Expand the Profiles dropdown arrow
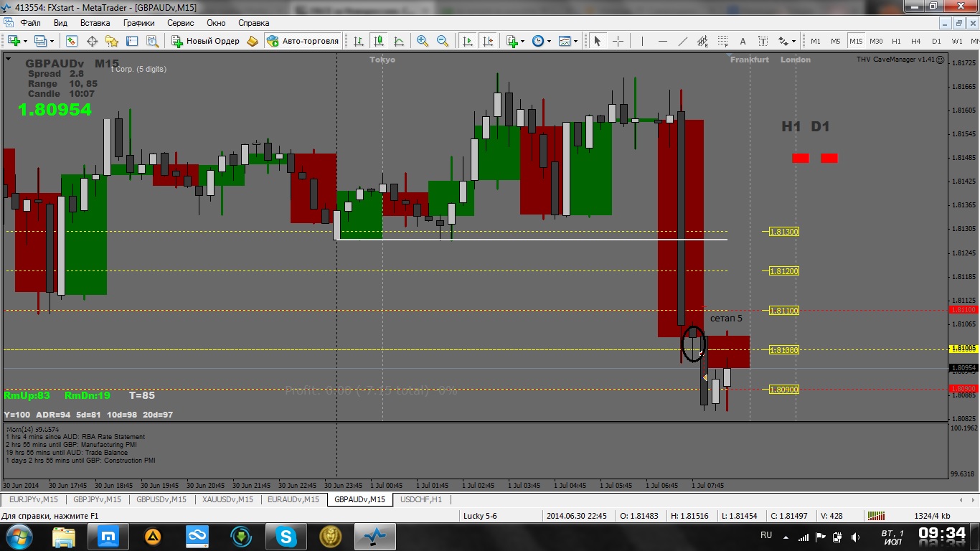980x551 pixels. pyautogui.click(x=51, y=41)
